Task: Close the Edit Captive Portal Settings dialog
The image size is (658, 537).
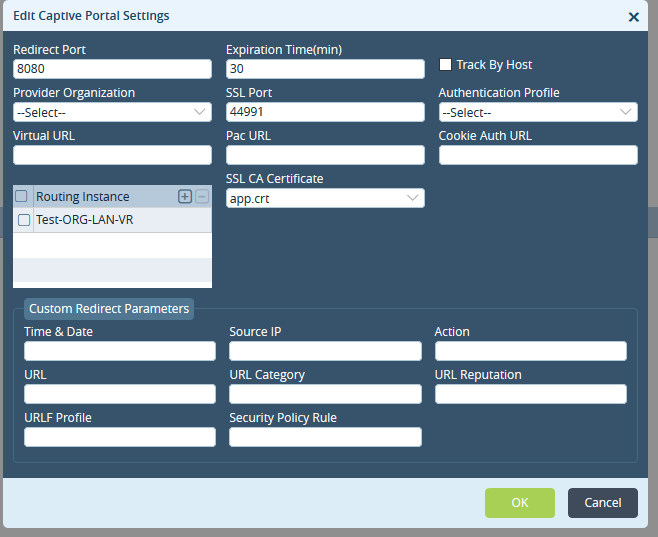Action: (633, 17)
